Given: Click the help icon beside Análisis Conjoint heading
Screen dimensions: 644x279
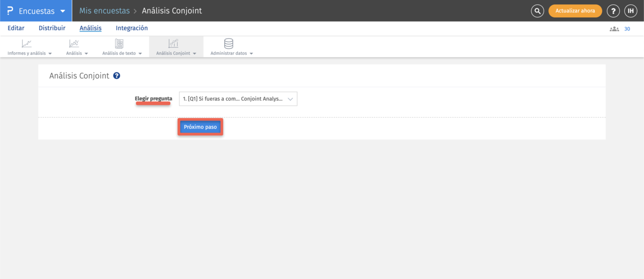Looking at the screenshot, I should click(116, 76).
